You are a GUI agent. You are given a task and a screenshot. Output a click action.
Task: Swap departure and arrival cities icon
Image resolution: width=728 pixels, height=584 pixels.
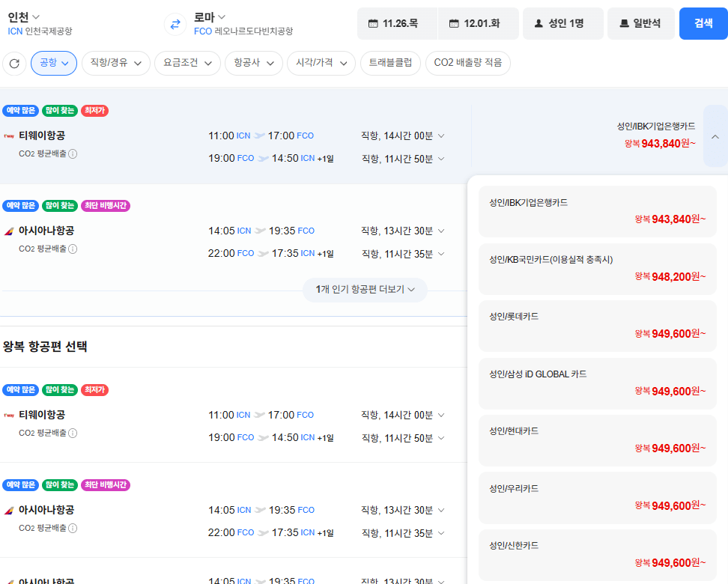[x=175, y=24]
